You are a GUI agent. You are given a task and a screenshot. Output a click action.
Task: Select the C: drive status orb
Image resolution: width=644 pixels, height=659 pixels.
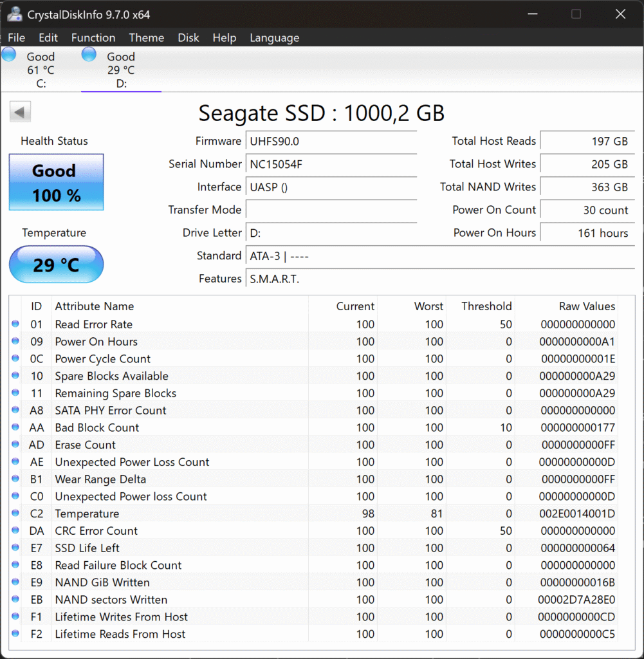coord(9,55)
